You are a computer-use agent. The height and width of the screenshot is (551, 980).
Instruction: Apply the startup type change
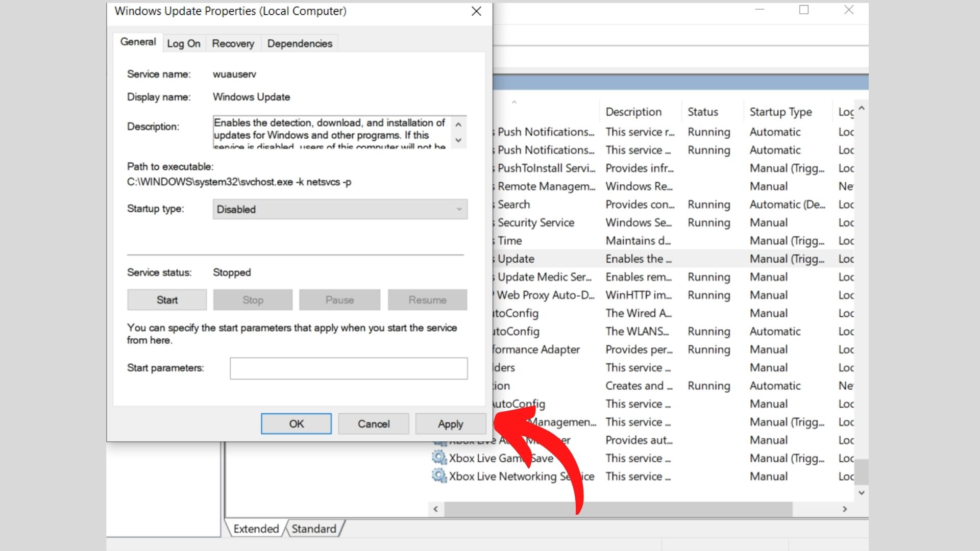[450, 424]
